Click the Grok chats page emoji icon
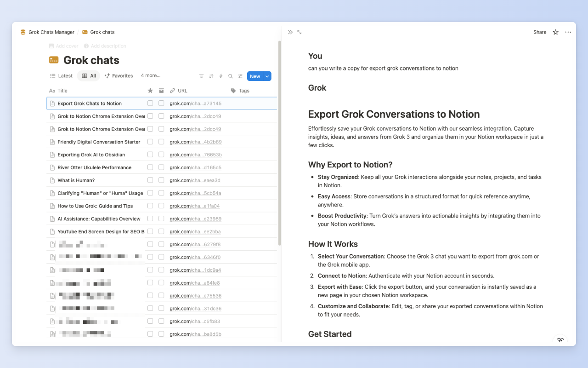 point(54,60)
